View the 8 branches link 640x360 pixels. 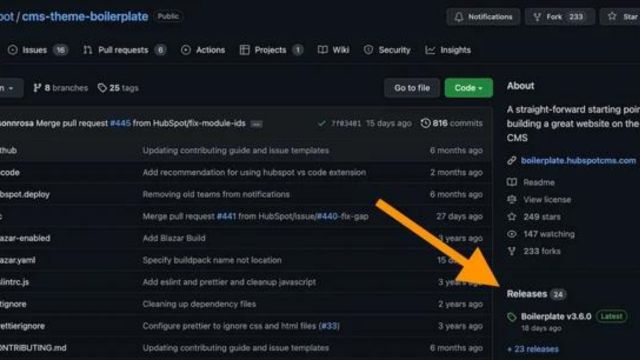pyautogui.click(x=60, y=88)
